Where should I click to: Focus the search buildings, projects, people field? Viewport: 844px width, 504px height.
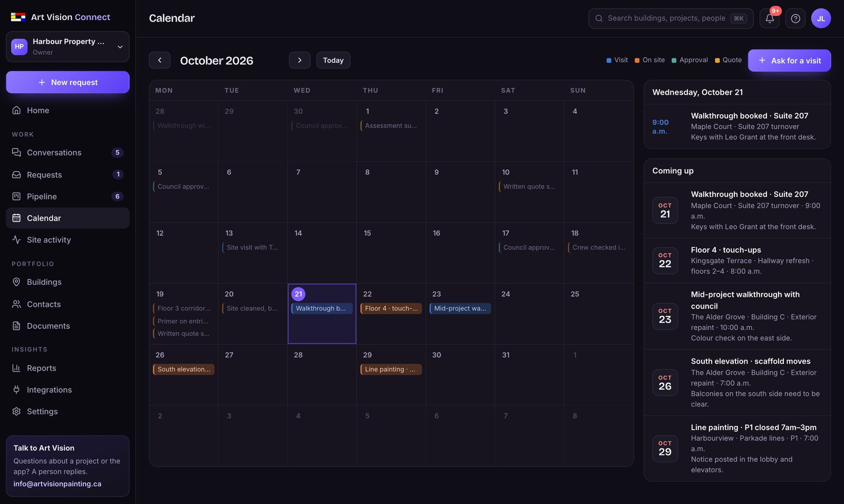(671, 18)
